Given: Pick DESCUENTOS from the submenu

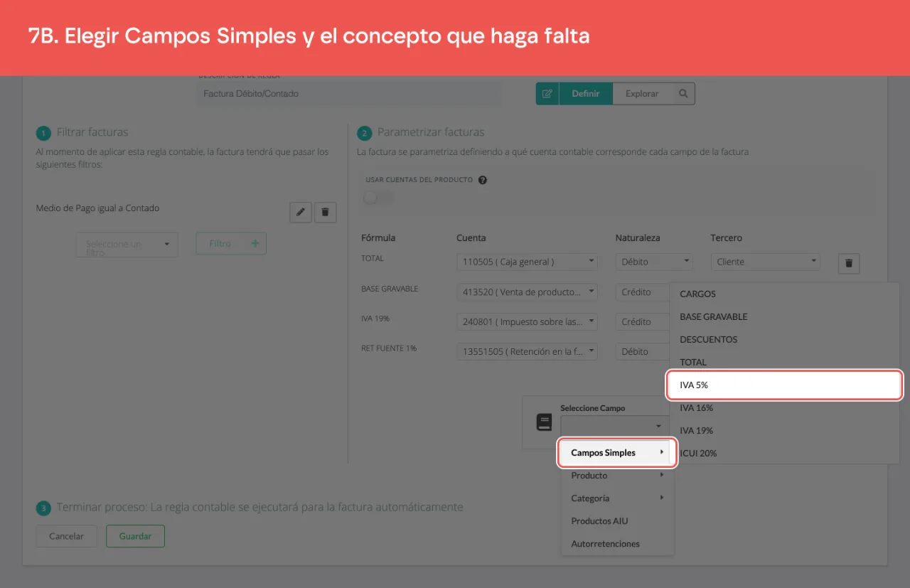Looking at the screenshot, I should pyautogui.click(x=785, y=339).
